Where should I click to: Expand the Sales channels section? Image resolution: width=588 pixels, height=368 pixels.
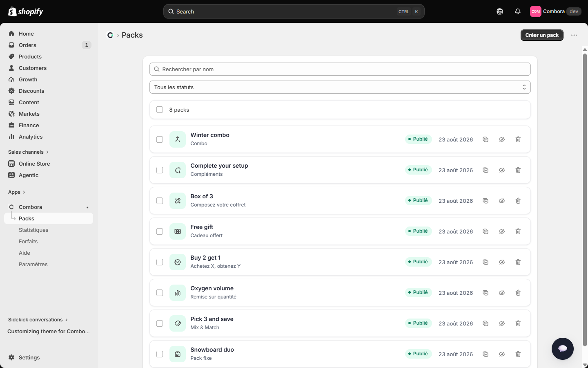[28, 152]
